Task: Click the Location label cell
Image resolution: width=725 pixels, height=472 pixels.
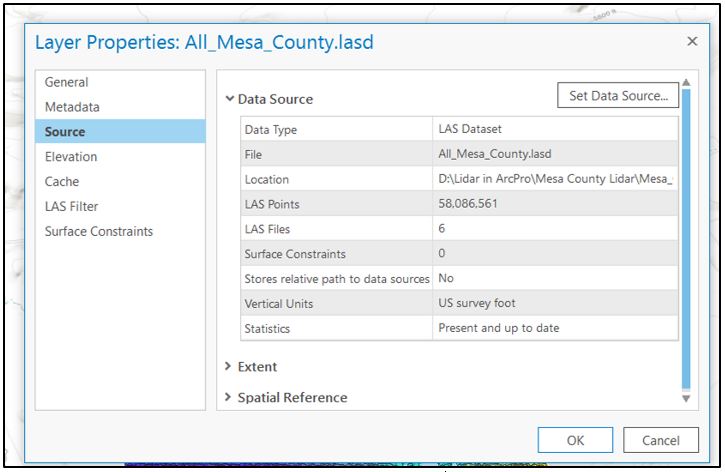Action: pyautogui.click(x=337, y=179)
